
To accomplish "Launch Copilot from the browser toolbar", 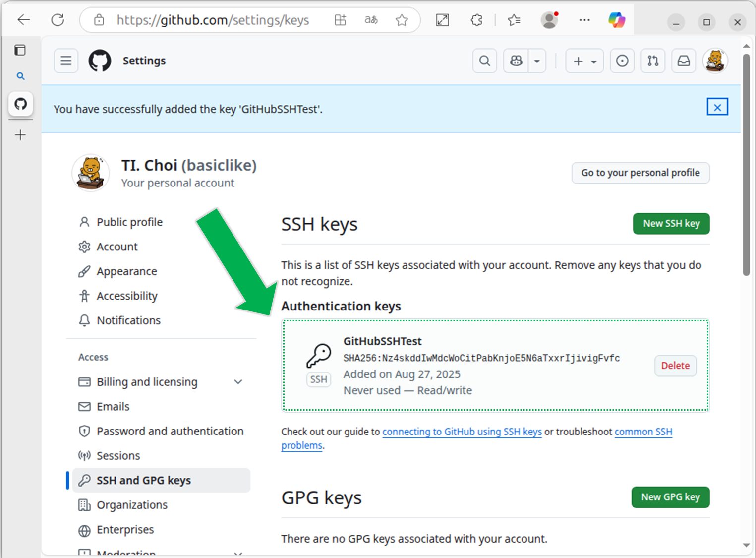I will click(x=617, y=20).
